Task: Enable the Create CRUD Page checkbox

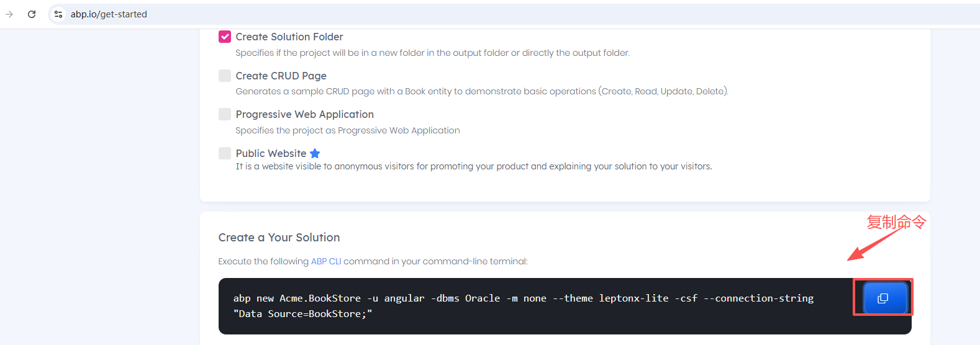Action: (225, 76)
